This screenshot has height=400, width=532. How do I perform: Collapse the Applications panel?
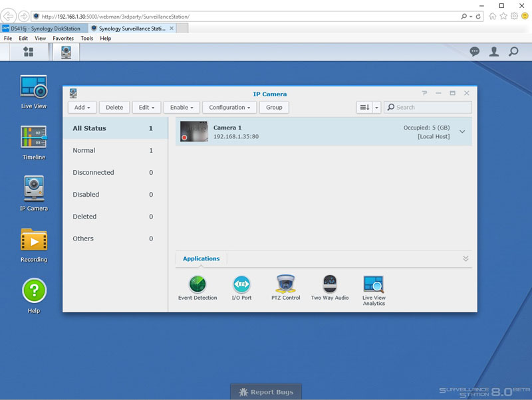coord(465,258)
